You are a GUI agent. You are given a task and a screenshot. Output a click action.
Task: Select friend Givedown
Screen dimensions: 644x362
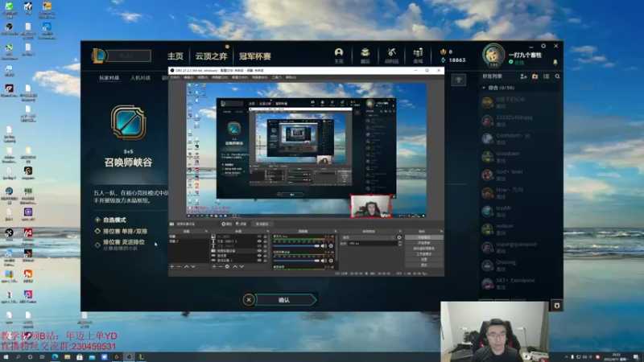coord(520,156)
